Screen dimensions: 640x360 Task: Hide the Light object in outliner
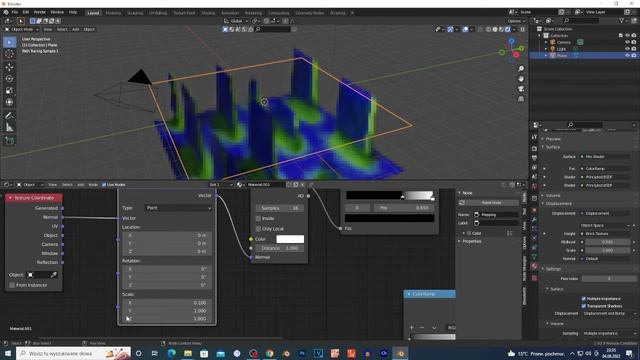[627, 49]
